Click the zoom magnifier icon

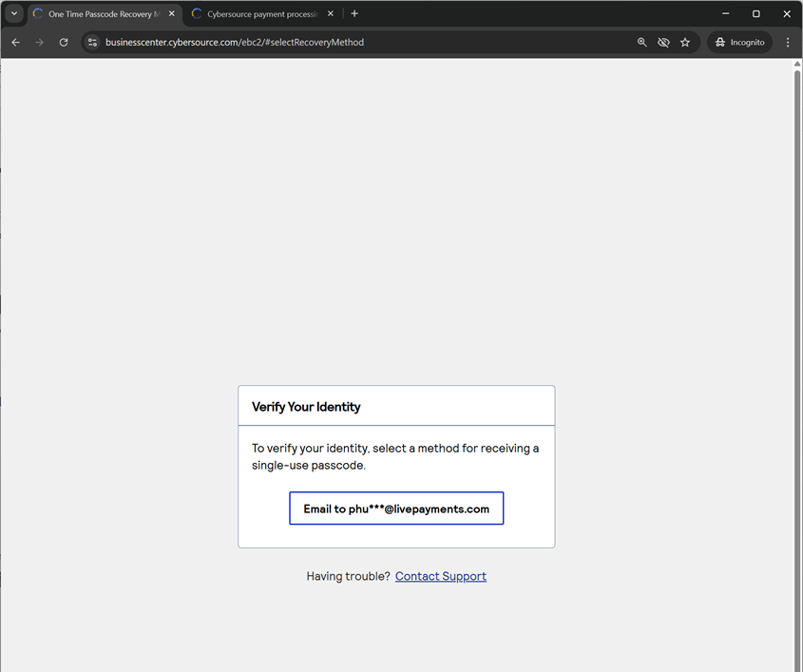[642, 43]
